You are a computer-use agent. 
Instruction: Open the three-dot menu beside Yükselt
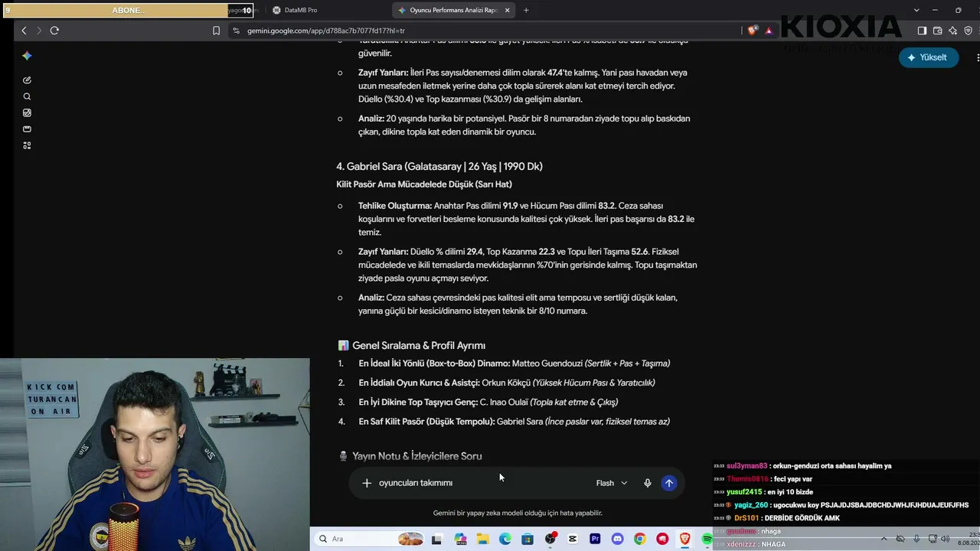pos(977,57)
